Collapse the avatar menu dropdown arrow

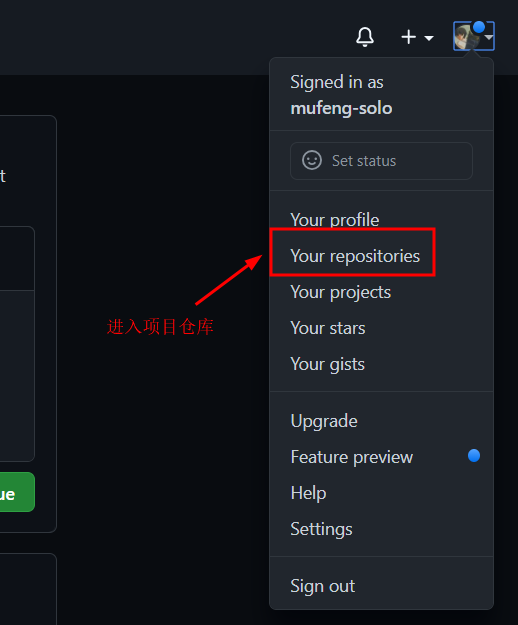point(489,37)
